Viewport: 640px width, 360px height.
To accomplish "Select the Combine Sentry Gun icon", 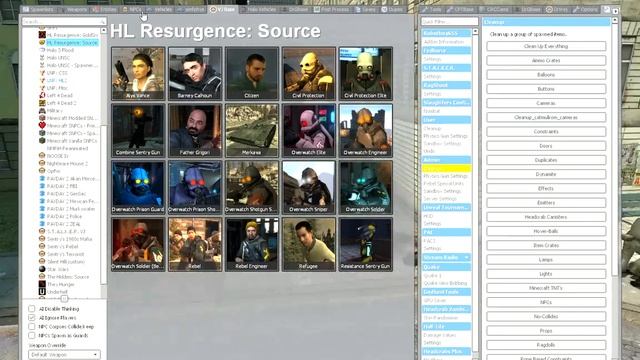I will (138, 131).
